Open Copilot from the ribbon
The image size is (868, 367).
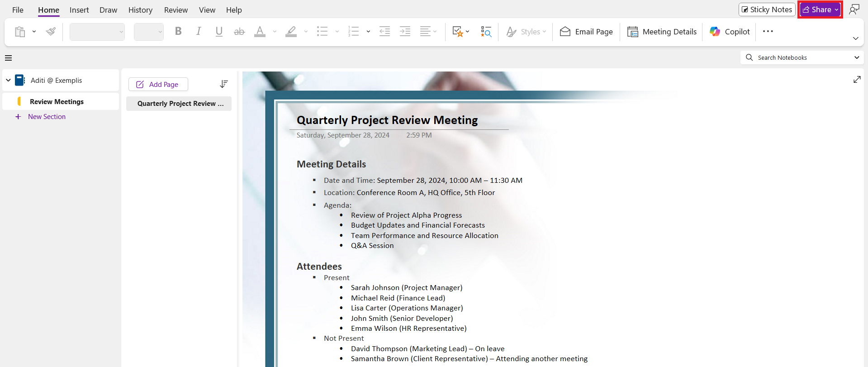point(730,32)
